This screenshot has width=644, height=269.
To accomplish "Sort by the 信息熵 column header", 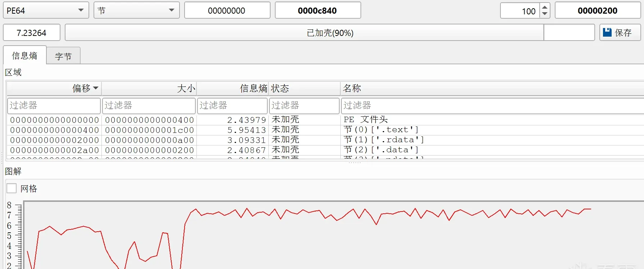I will point(232,88).
